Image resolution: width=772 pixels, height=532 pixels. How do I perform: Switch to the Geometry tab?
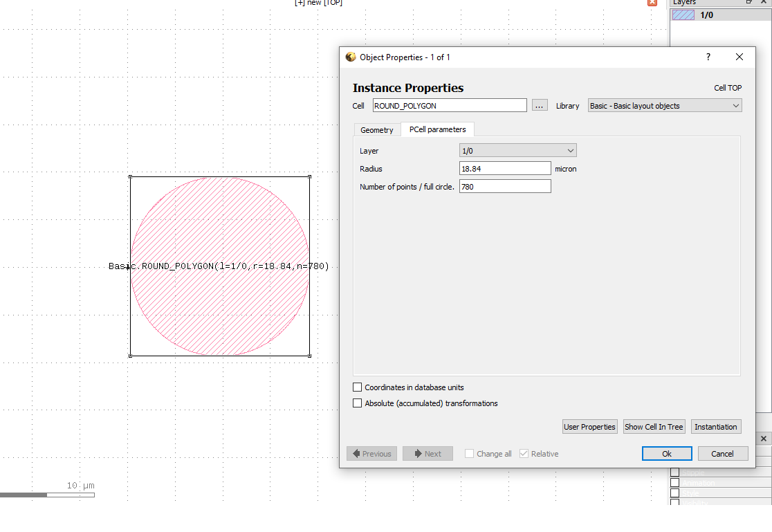tap(377, 129)
